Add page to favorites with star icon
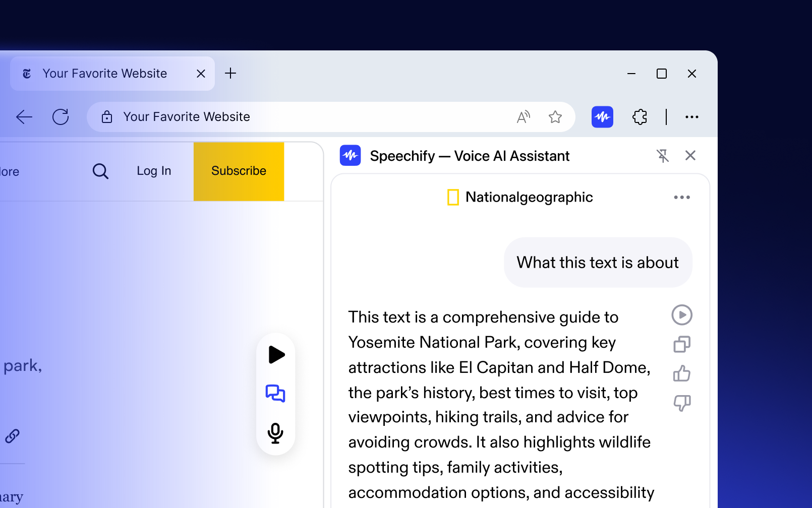Viewport: 812px width, 508px height. 555,117
